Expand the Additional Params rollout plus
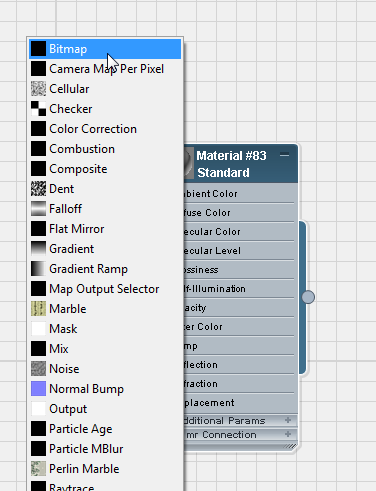This screenshot has height=491, width=376. pyautogui.click(x=288, y=420)
